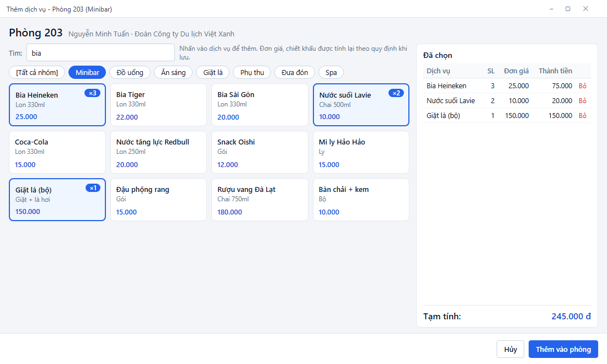Add Snack Oishi service card
This screenshot has height=364, width=607.
(x=260, y=152)
